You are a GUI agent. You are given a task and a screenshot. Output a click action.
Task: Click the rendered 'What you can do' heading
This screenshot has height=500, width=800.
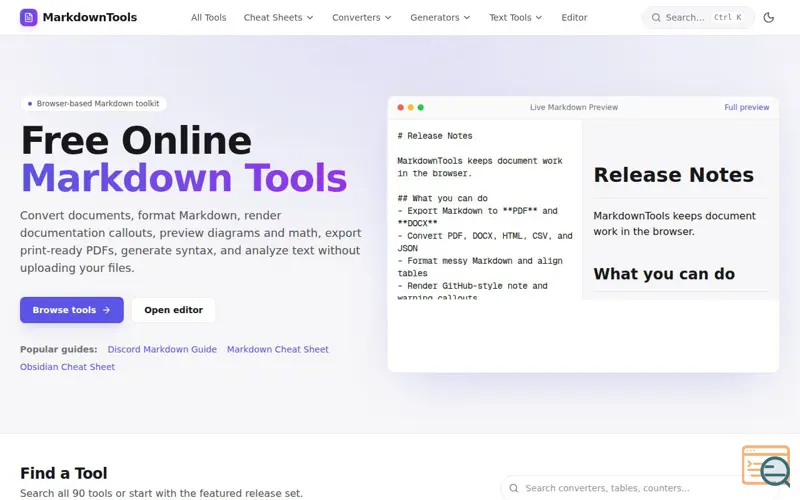click(664, 274)
